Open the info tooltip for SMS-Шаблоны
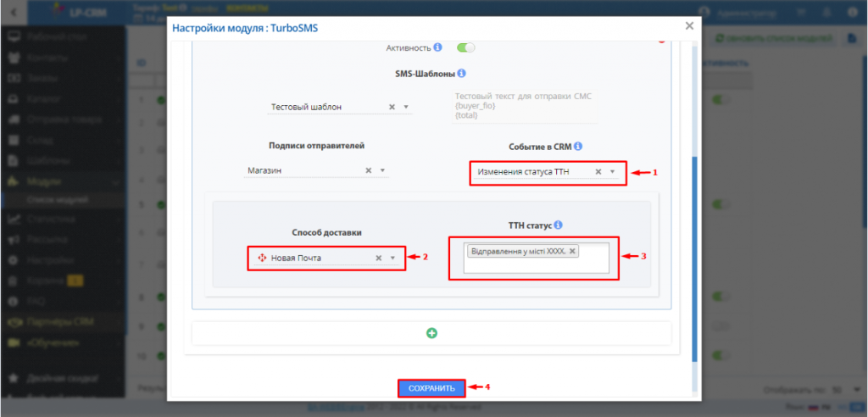The width and height of the screenshot is (868, 417). pyautogui.click(x=462, y=73)
